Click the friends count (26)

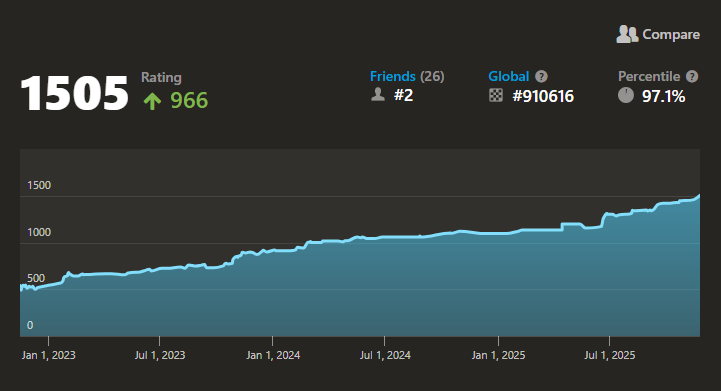point(432,76)
